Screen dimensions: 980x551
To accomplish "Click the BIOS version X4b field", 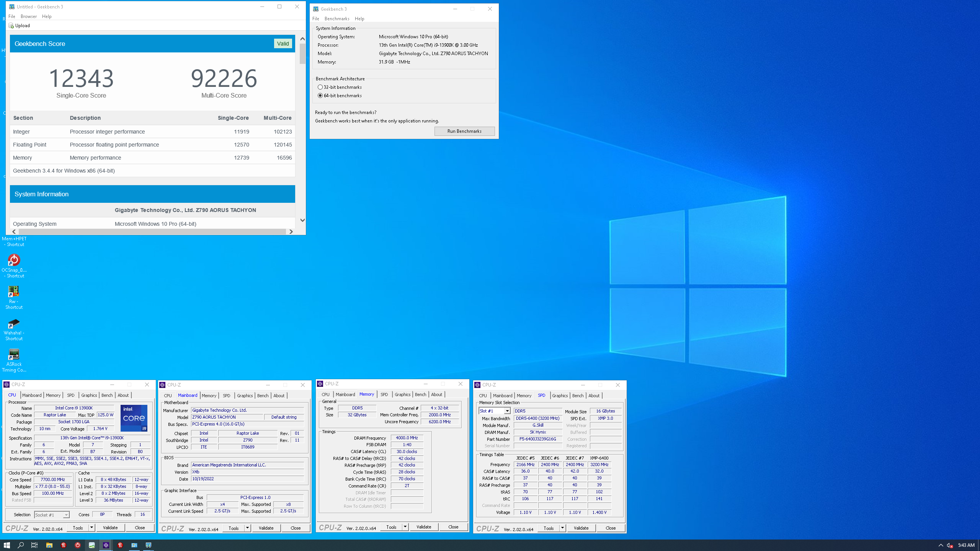I will pos(248,472).
